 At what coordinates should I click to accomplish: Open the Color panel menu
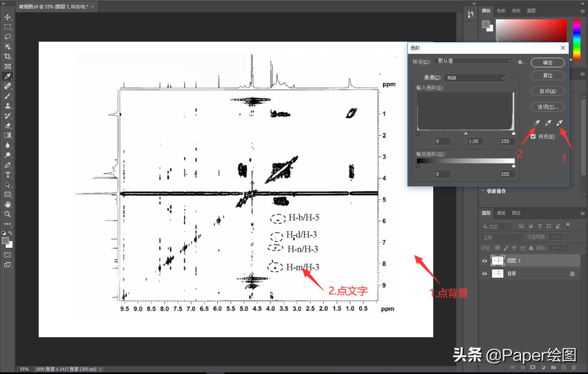click(x=583, y=11)
